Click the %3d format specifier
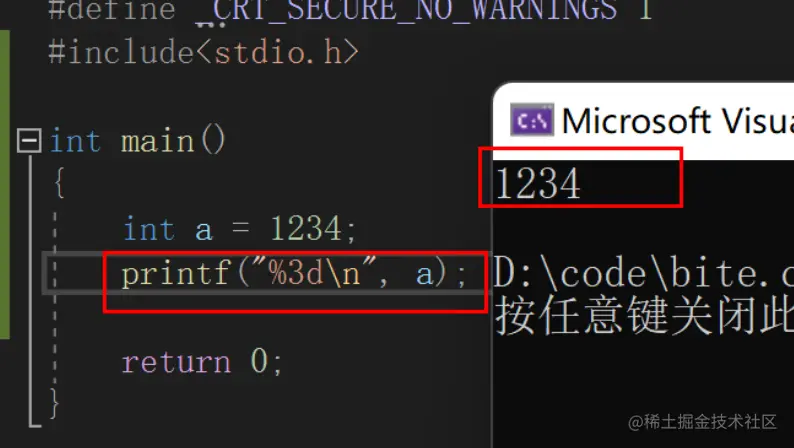Screen dimensions: 794x448 pyautogui.click(x=295, y=272)
